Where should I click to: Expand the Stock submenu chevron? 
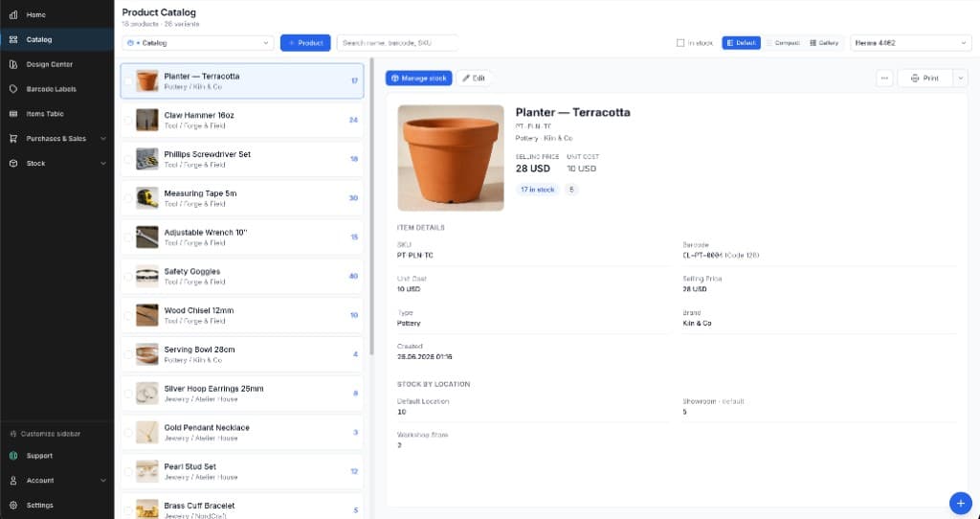pyautogui.click(x=103, y=163)
